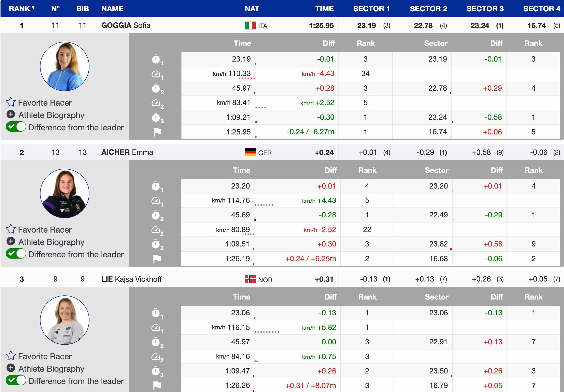Sort by SECTOR 3 column header

pyautogui.click(x=485, y=9)
